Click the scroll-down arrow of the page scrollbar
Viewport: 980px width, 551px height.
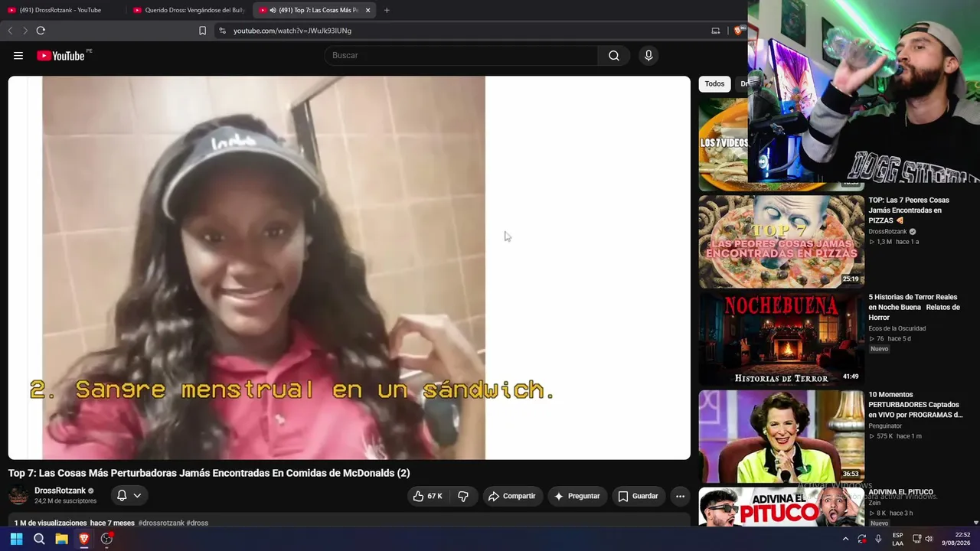(975, 523)
